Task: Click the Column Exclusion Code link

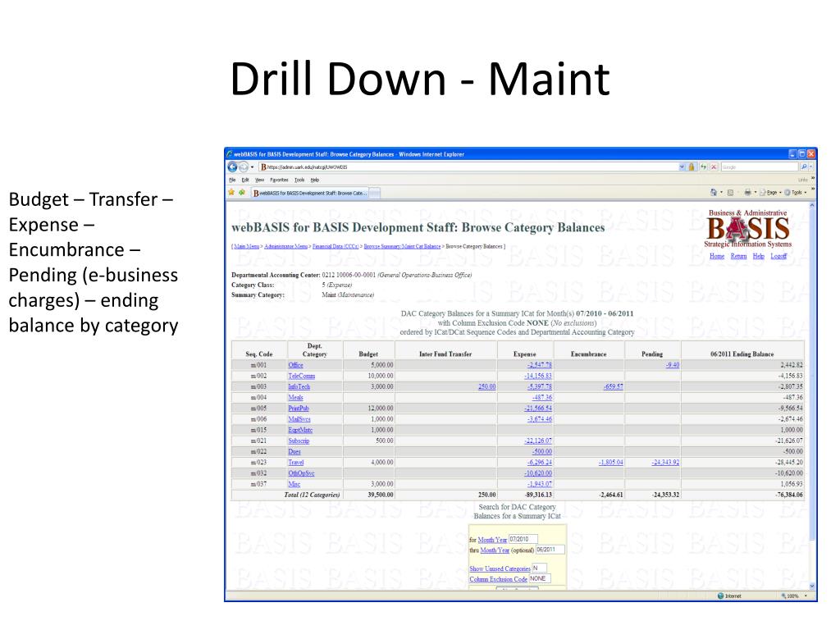Action: (498, 579)
